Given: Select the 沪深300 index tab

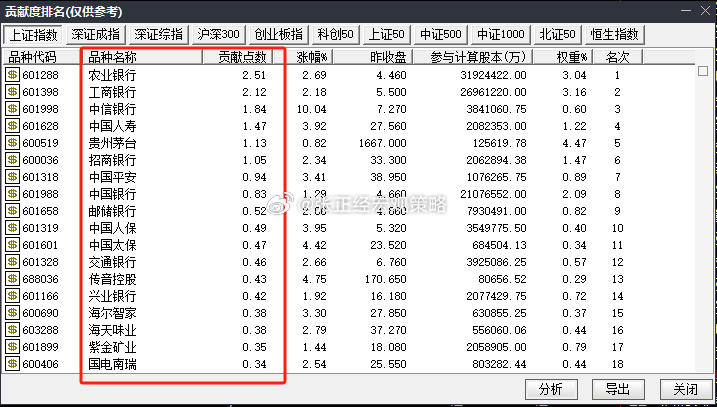Looking at the screenshot, I should tap(218, 34).
